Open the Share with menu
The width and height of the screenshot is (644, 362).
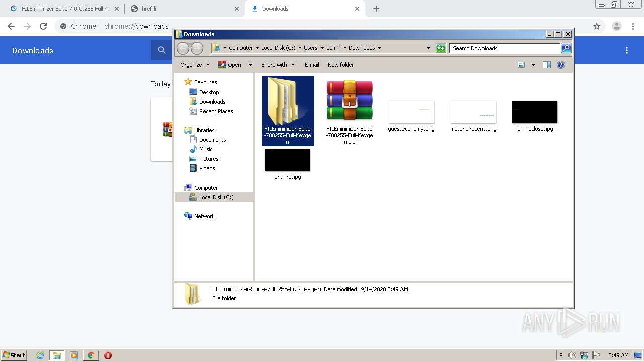click(278, 65)
